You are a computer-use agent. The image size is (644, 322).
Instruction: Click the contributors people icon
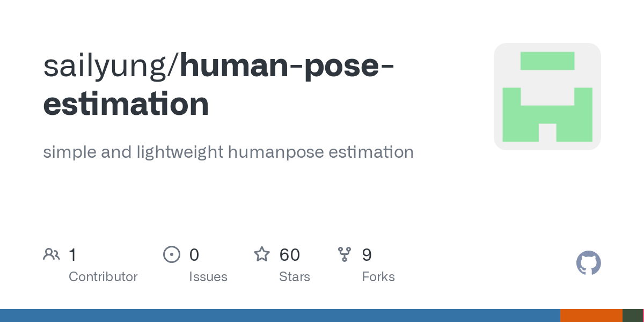pos(52,254)
